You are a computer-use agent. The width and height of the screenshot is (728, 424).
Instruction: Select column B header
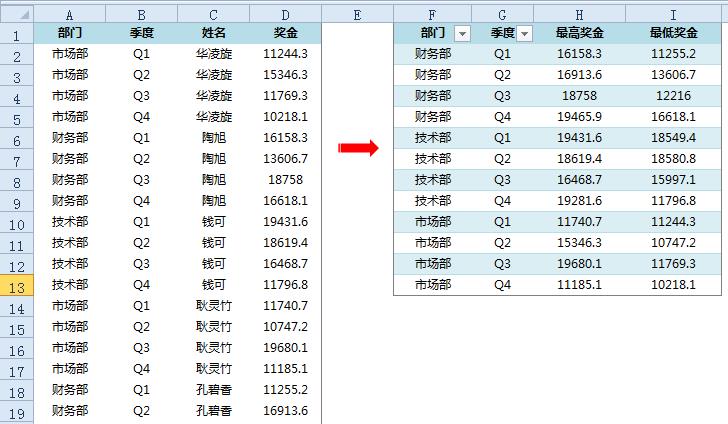[x=142, y=15]
